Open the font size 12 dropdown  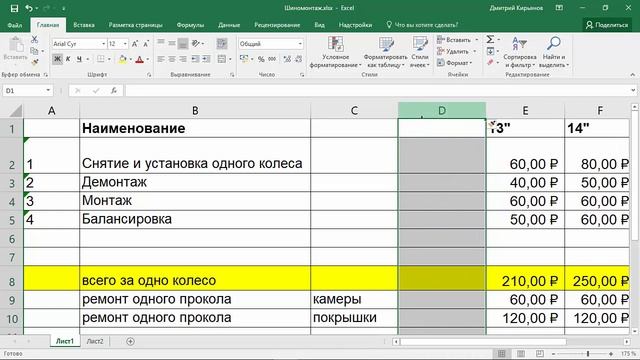[x=125, y=44]
